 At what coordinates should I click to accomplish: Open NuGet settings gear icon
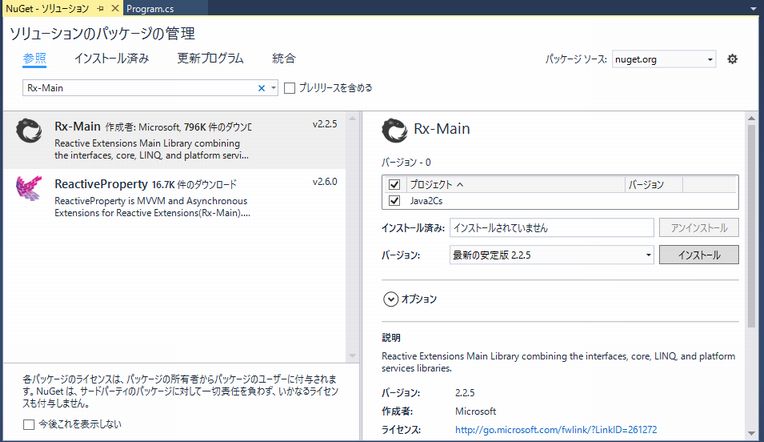[732, 60]
